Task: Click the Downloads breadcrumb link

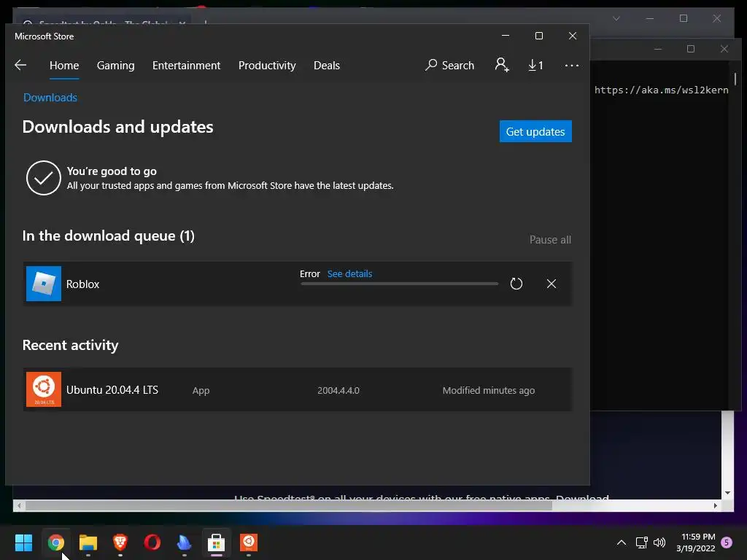Action: [50, 98]
